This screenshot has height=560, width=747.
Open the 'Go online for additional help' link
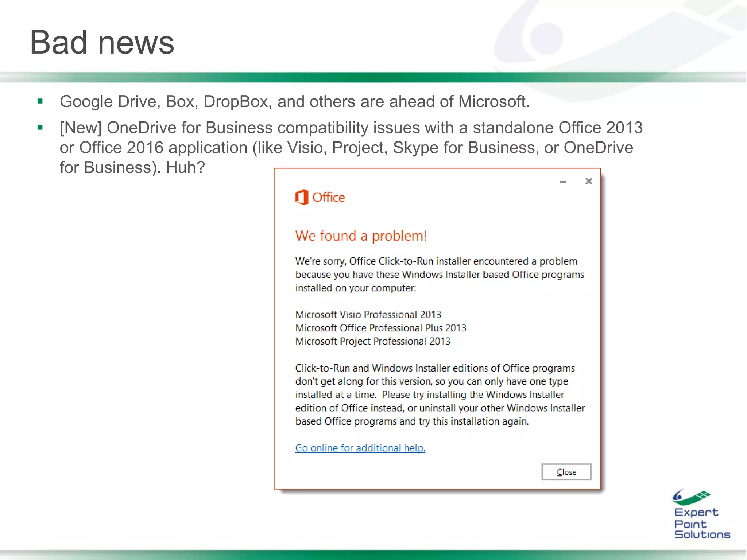[360, 448]
